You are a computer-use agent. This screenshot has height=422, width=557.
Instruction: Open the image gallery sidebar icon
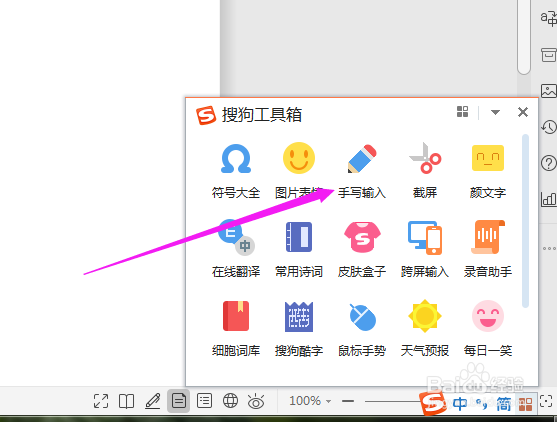(548, 91)
